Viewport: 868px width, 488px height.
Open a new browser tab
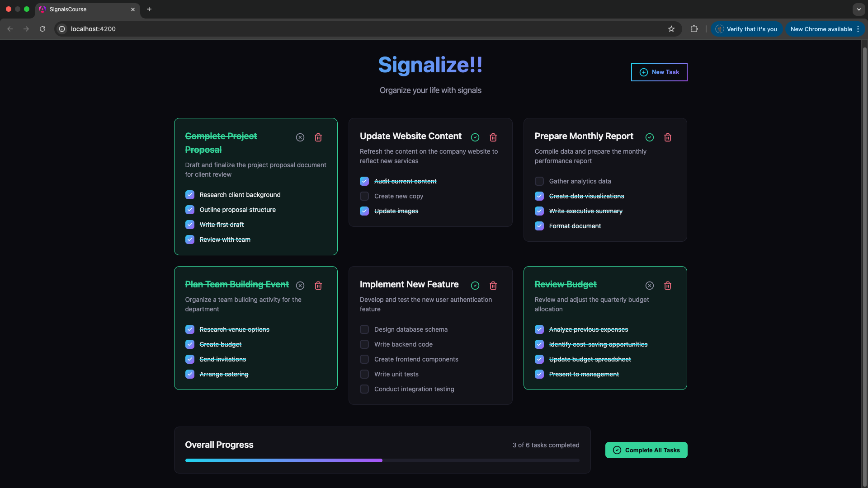click(x=149, y=9)
